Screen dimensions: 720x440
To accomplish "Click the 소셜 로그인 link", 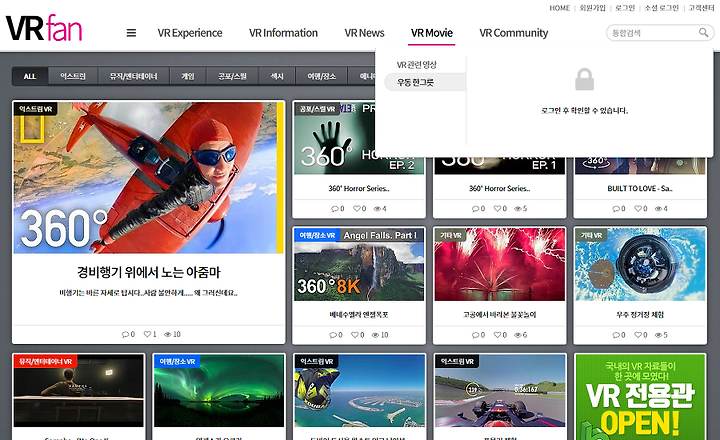I will pyautogui.click(x=661, y=8).
